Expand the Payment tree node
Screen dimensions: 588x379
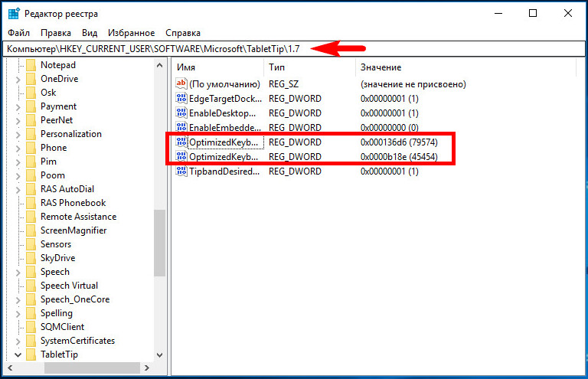(x=18, y=107)
